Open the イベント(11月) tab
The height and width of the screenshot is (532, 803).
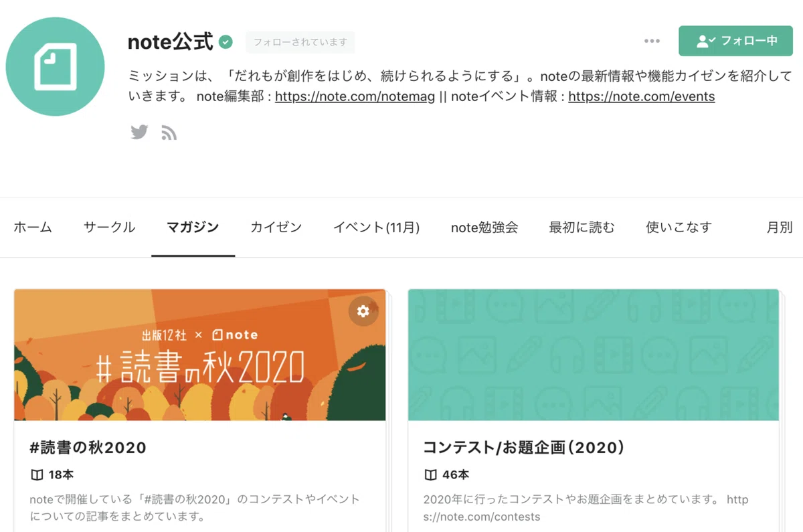pyautogui.click(x=376, y=228)
